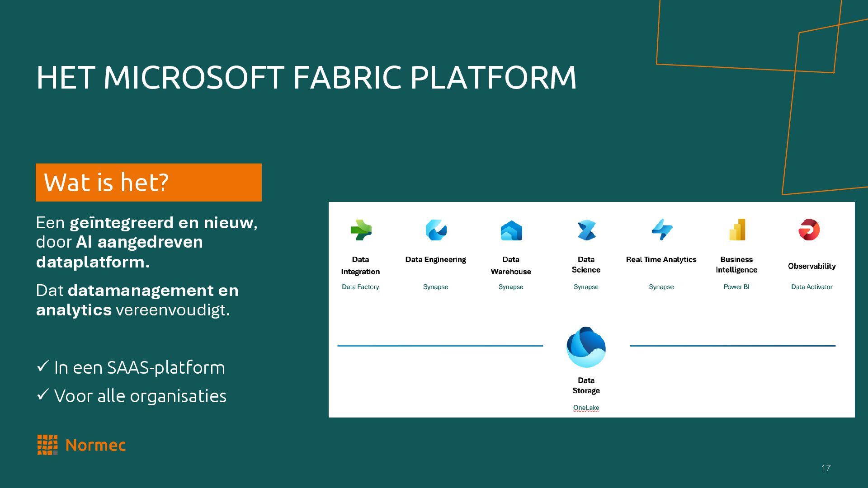Click the OneLake Data Storage icon
The image size is (868, 488).
click(586, 347)
